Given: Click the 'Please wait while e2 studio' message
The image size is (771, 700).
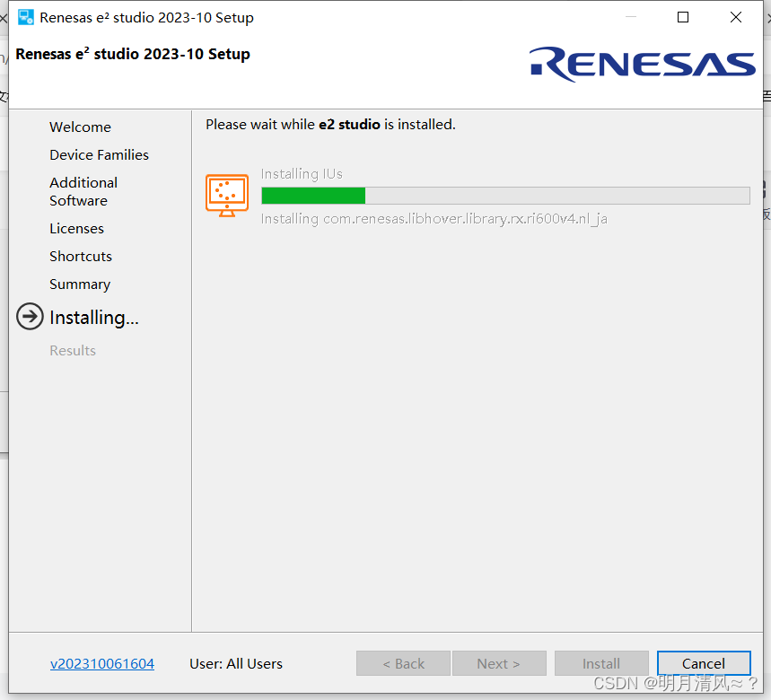Looking at the screenshot, I should coord(330,125).
